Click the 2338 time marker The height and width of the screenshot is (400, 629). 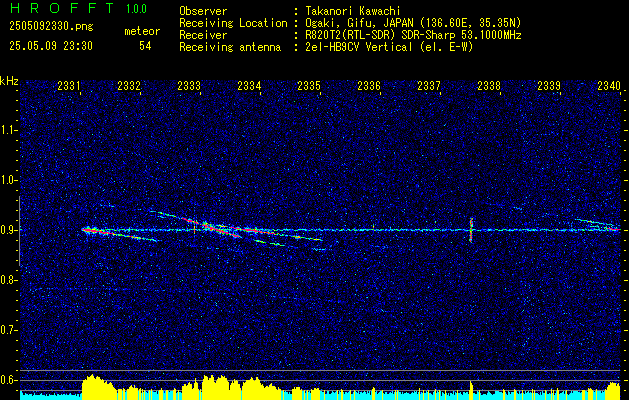tap(489, 86)
